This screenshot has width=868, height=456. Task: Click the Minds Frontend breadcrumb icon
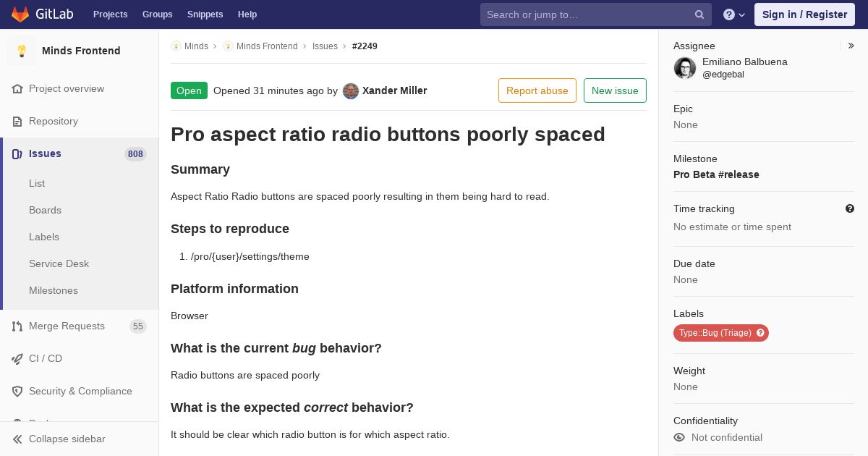[228, 46]
